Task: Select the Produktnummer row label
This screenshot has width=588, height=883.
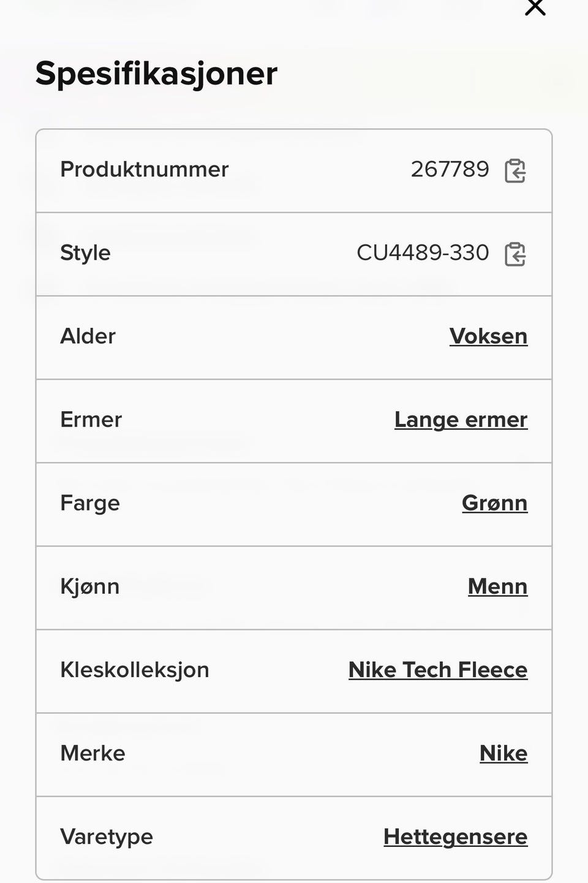Action: (145, 169)
